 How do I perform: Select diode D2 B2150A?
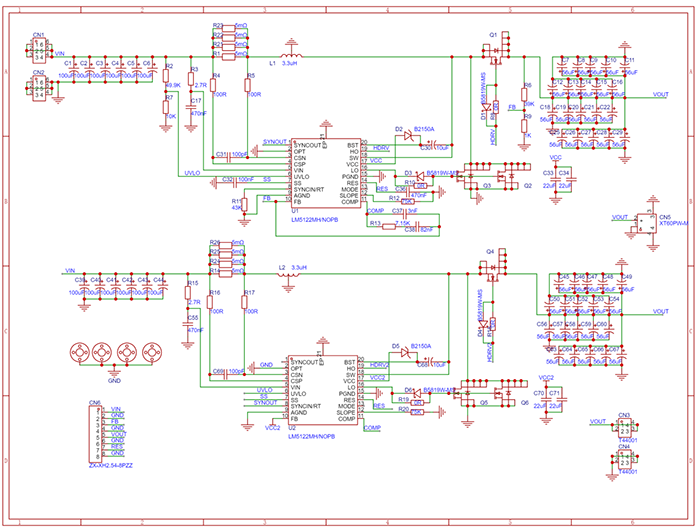408,136
